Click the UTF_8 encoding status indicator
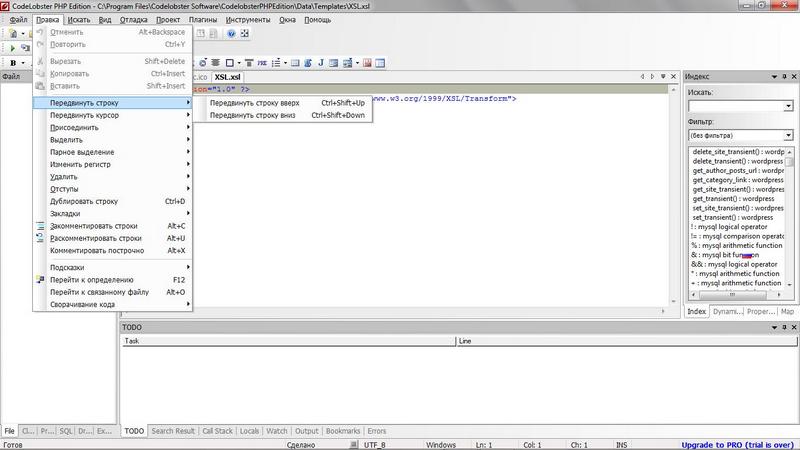The width and height of the screenshot is (800, 450). point(374,445)
